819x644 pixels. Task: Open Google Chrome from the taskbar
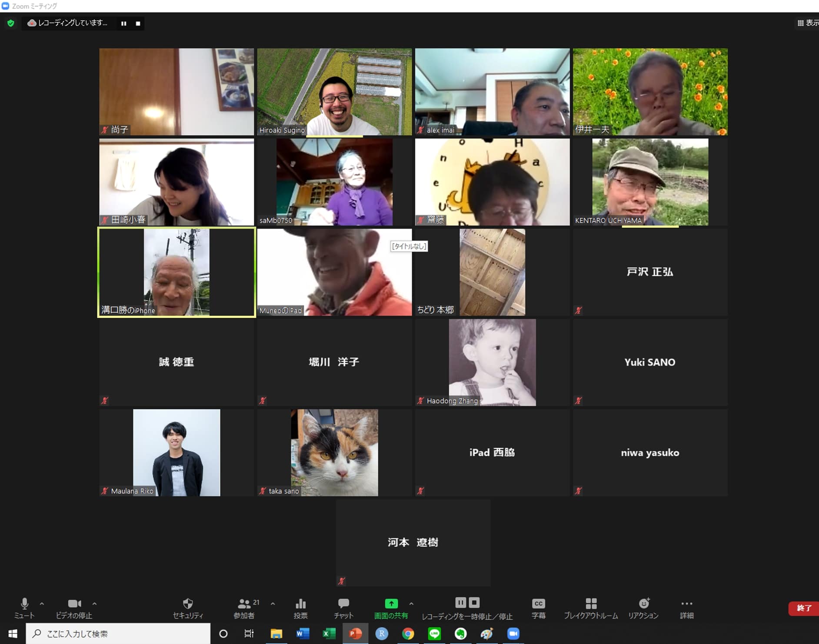[x=408, y=634]
